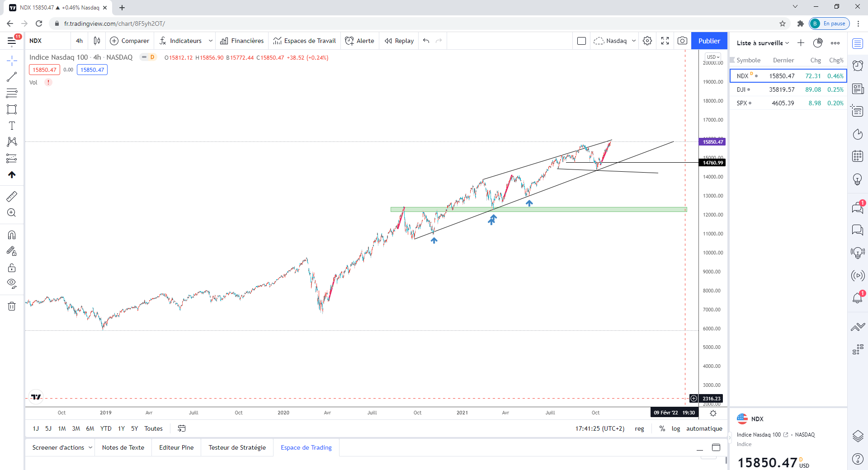The image size is (868, 470).
Task: Switch to the YTD date range
Action: click(x=106, y=428)
